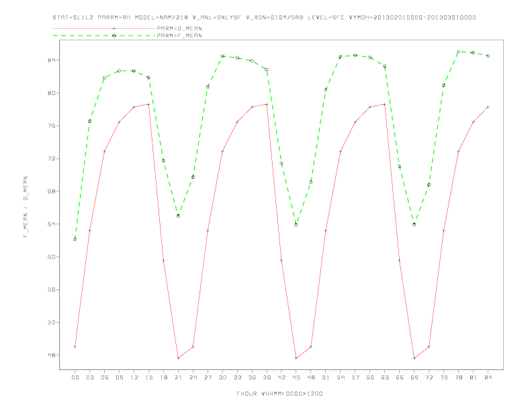Click the PARM=F_MEAN legend label
Viewport: 532px width, 411px height.
click(179, 36)
